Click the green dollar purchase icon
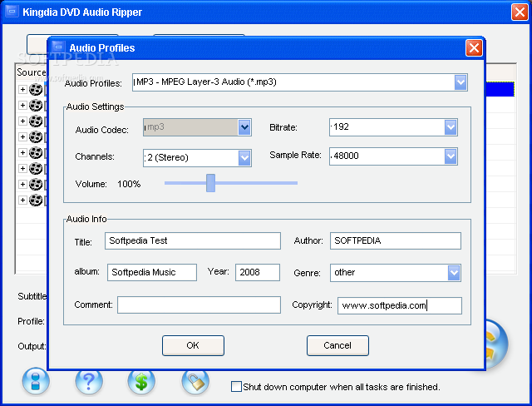This screenshot has height=406, width=532. 141,382
